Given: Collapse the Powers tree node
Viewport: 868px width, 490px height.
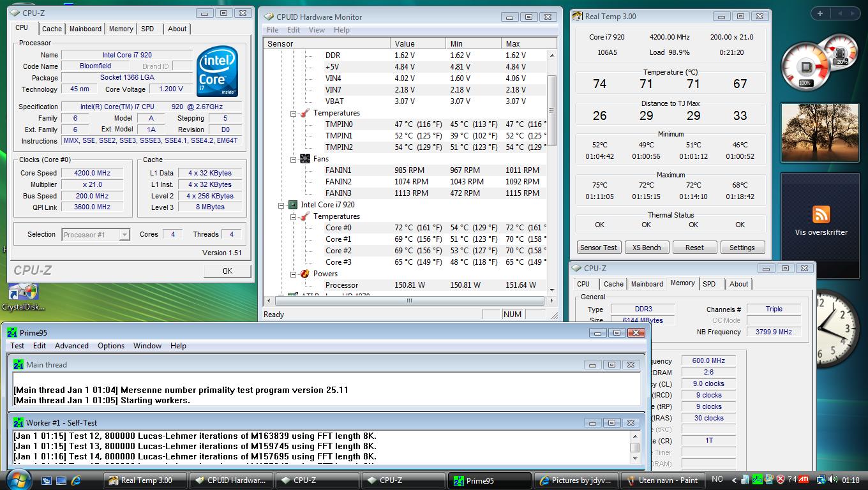Looking at the screenshot, I should [294, 274].
